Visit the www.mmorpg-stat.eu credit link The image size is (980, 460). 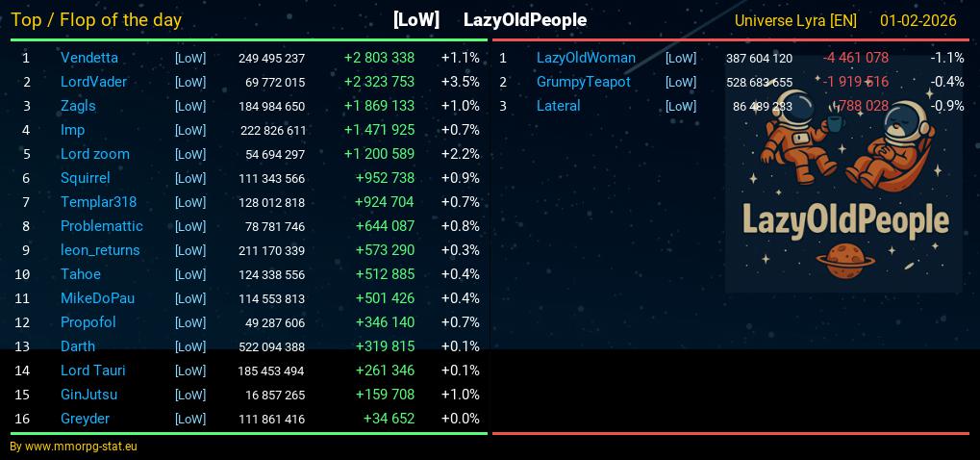click(x=73, y=447)
